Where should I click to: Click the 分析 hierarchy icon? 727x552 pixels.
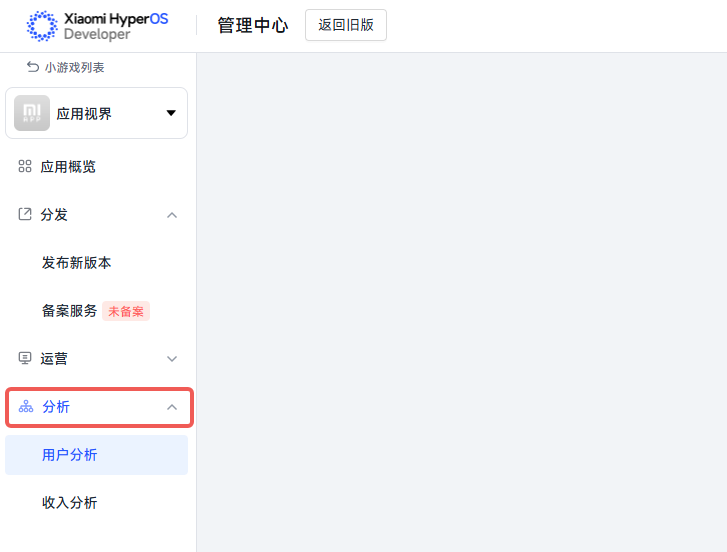pos(26,406)
